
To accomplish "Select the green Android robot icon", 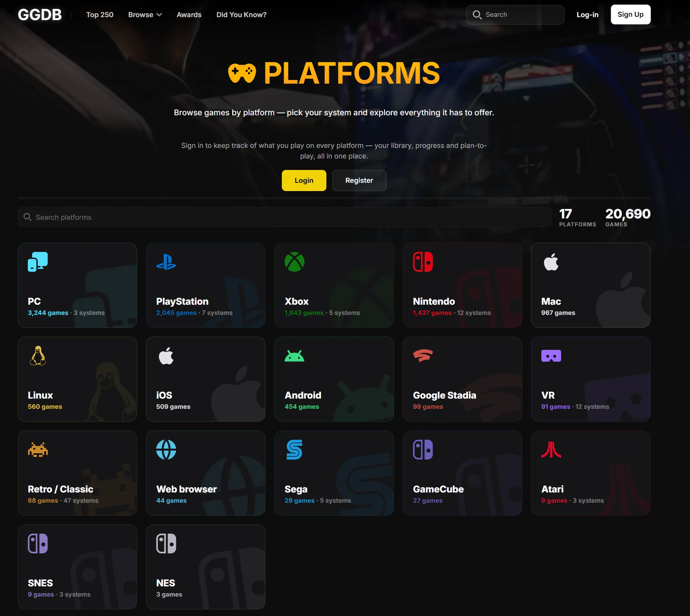I will pos(294,356).
